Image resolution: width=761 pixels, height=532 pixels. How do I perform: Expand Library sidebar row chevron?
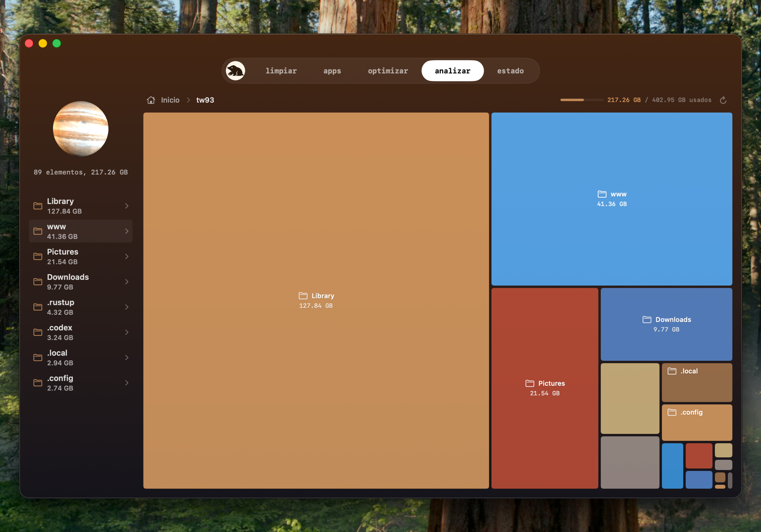point(127,206)
